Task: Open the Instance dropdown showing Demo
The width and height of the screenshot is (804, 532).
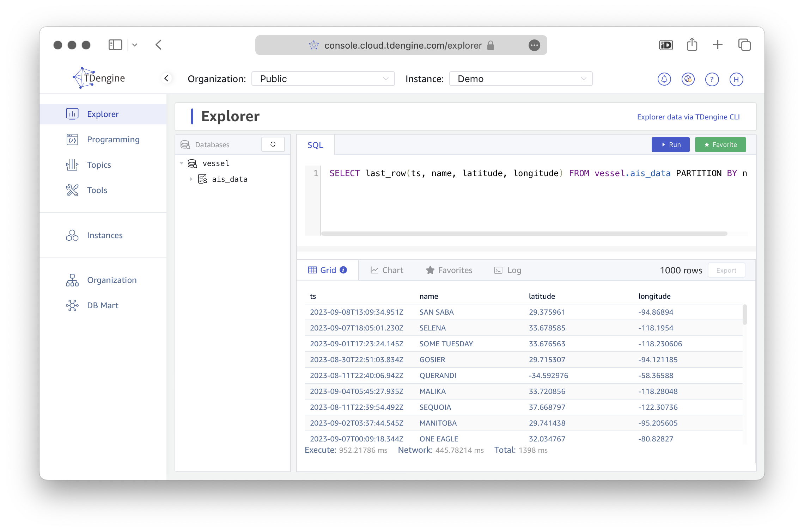Action: click(x=520, y=79)
